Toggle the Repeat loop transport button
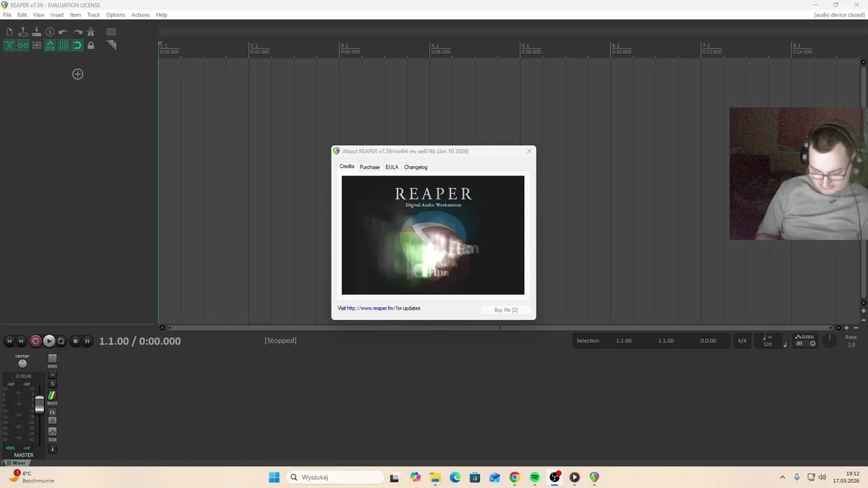The height and width of the screenshot is (488, 868). pos(61,342)
